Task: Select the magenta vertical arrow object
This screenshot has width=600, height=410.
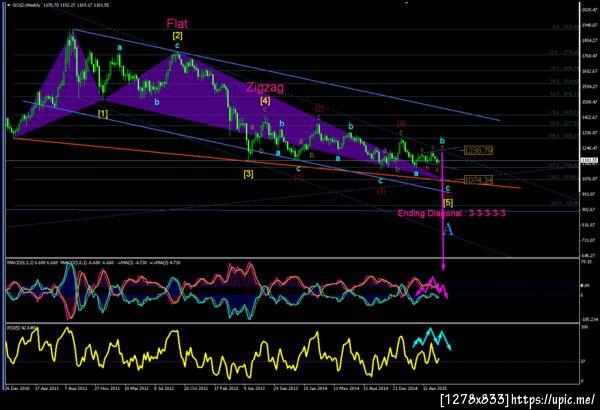Action: pos(443,211)
